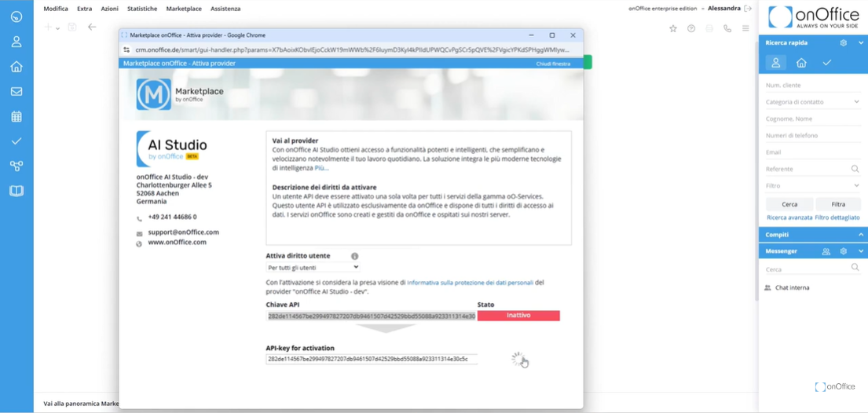Open Ricerca avanzata link
This screenshot has width=868, height=413.
click(x=789, y=217)
